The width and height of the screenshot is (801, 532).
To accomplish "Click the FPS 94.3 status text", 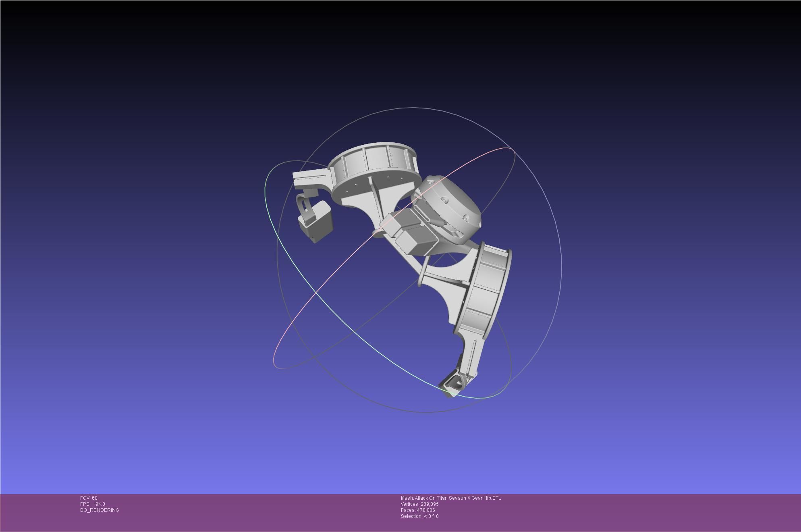I will click(92, 504).
